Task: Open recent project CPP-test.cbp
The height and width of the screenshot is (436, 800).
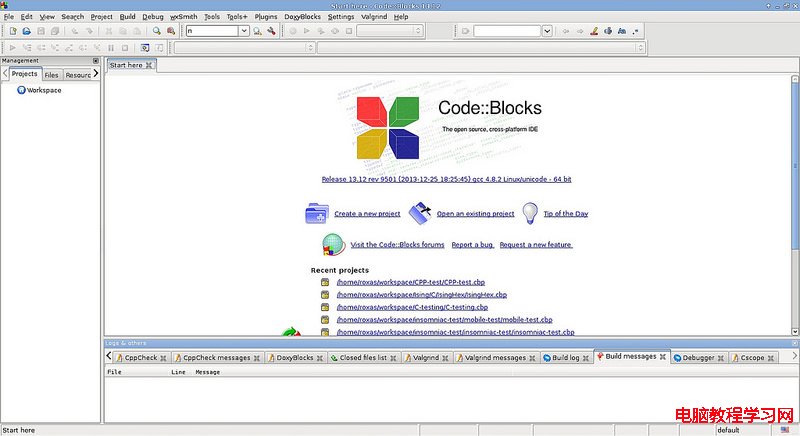Action: point(411,282)
